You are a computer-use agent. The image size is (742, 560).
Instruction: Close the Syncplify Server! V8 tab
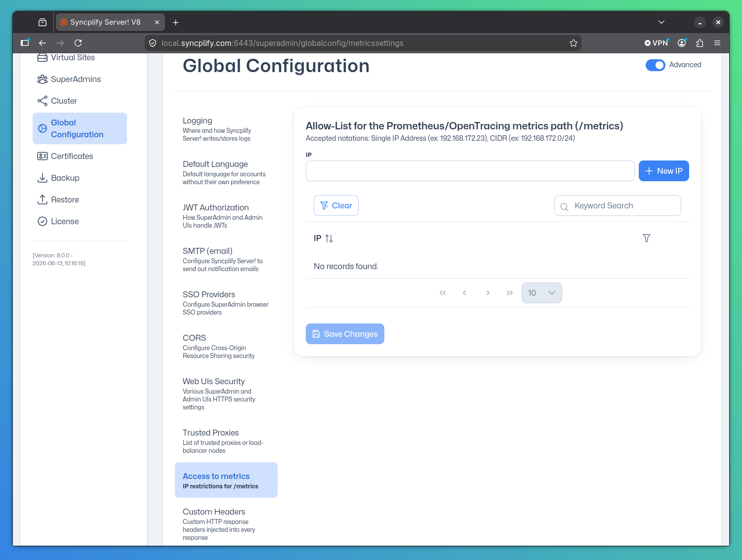click(157, 22)
